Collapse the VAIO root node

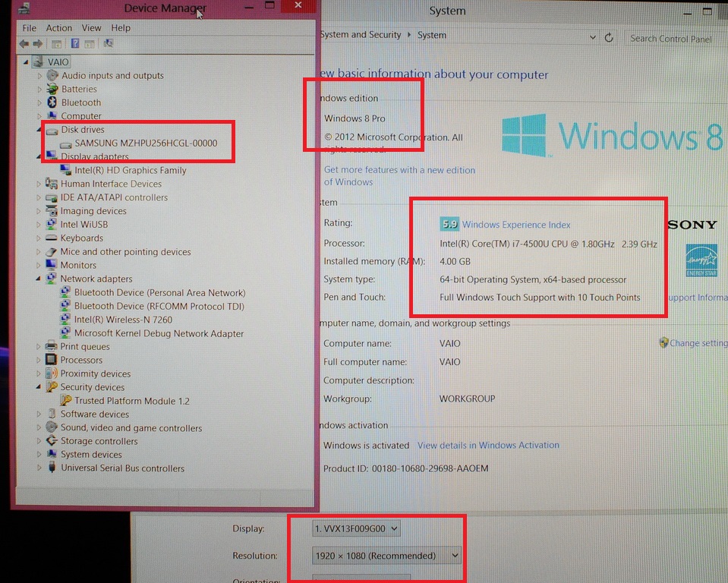click(x=26, y=61)
